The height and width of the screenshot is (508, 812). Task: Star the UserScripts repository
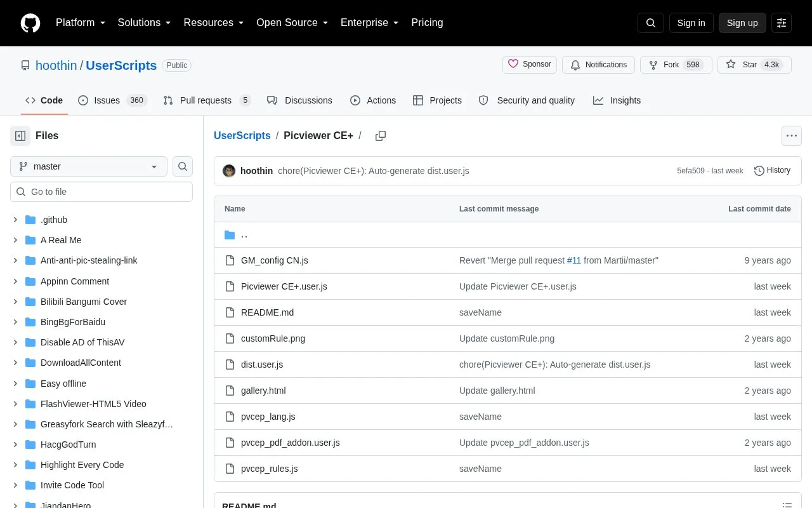pos(754,65)
